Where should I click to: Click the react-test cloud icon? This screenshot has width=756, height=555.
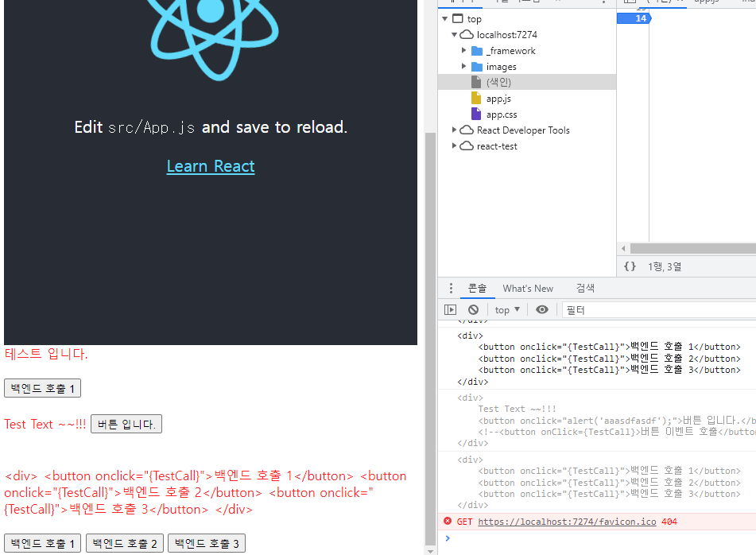(x=466, y=146)
